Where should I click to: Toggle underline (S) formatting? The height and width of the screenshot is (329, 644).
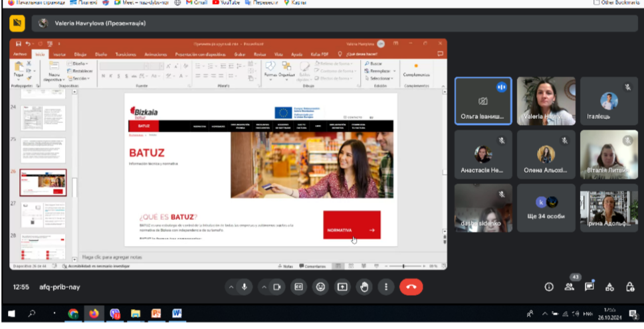pos(119,76)
